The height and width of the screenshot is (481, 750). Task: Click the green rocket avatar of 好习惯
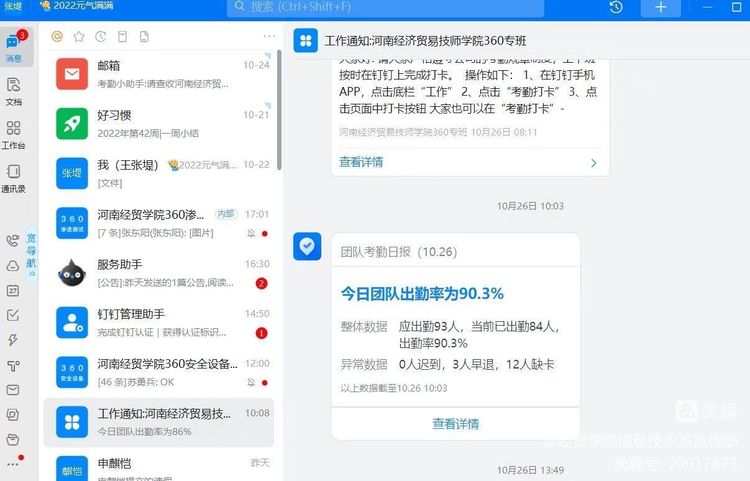click(72, 124)
